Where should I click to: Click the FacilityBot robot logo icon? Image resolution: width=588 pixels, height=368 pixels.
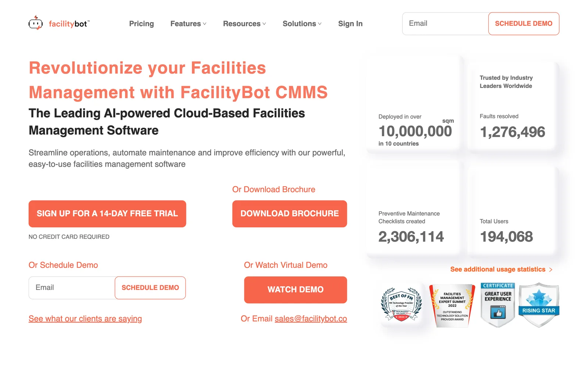36,23
